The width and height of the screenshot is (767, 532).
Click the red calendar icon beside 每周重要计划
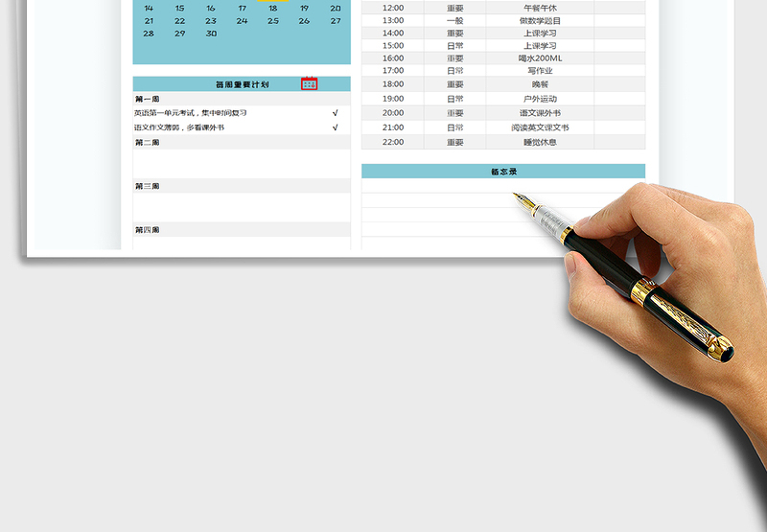(309, 83)
